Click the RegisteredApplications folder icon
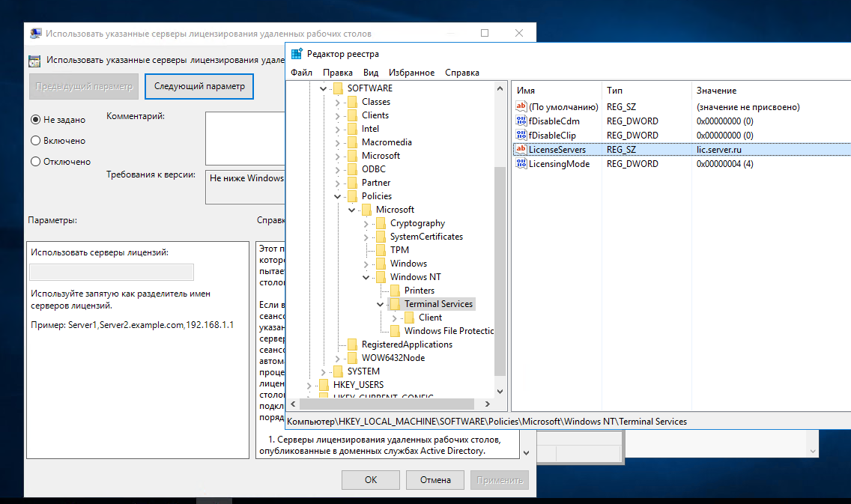The height and width of the screenshot is (504, 851). tap(352, 344)
